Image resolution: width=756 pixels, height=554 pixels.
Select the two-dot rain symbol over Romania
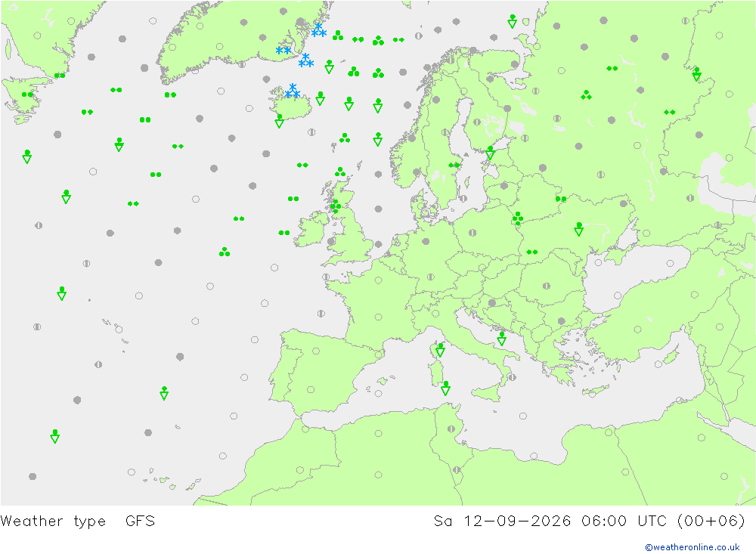531,252
